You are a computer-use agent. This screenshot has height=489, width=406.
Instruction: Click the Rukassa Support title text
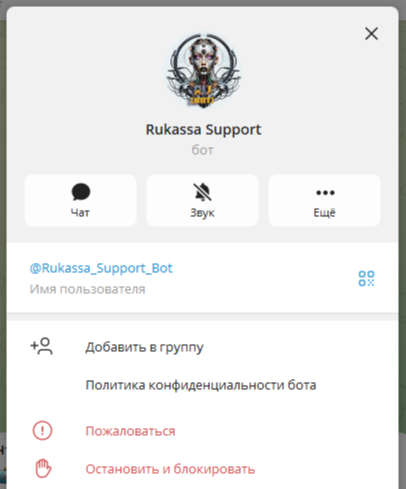point(203,130)
